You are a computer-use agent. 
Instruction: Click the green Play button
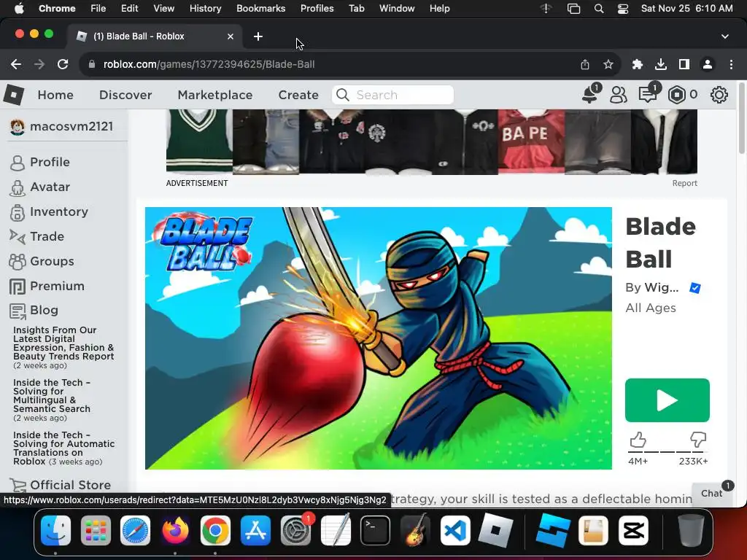coord(667,400)
